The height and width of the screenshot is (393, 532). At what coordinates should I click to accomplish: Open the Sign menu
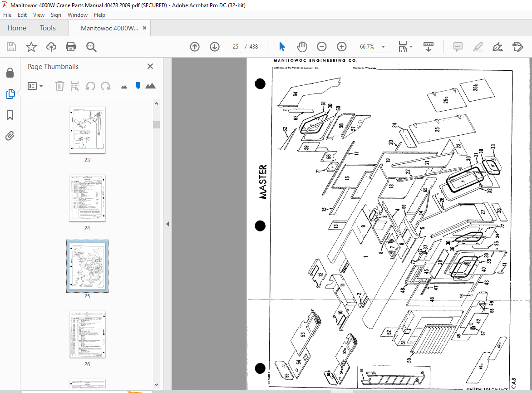pyautogui.click(x=56, y=15)
